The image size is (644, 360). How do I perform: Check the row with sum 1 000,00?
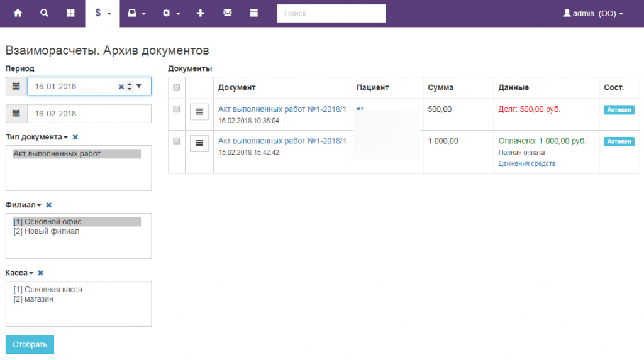[177, 141]
